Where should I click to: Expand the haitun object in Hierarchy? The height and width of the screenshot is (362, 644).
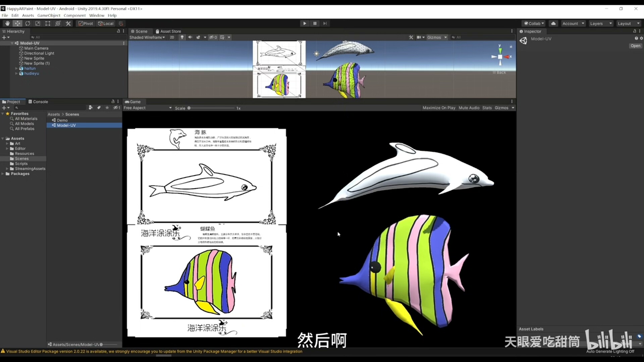16,68
